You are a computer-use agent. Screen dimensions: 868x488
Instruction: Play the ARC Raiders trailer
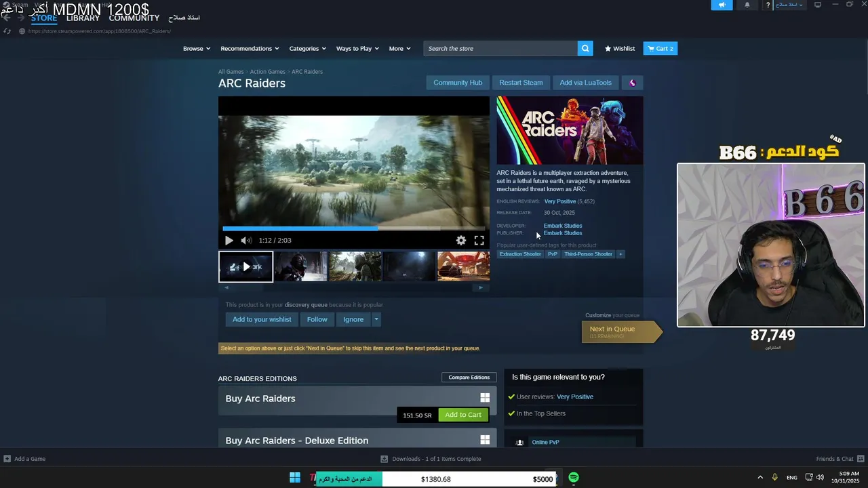point(229,240)
